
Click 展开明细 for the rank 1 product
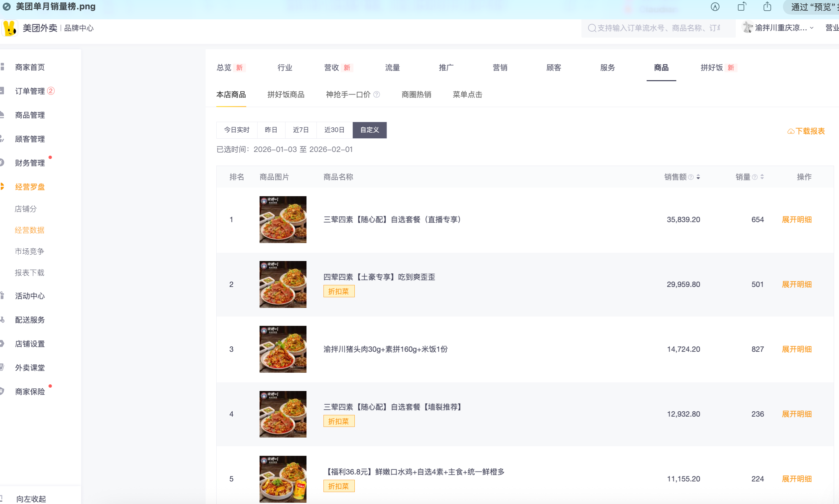[x=797, y=220]
